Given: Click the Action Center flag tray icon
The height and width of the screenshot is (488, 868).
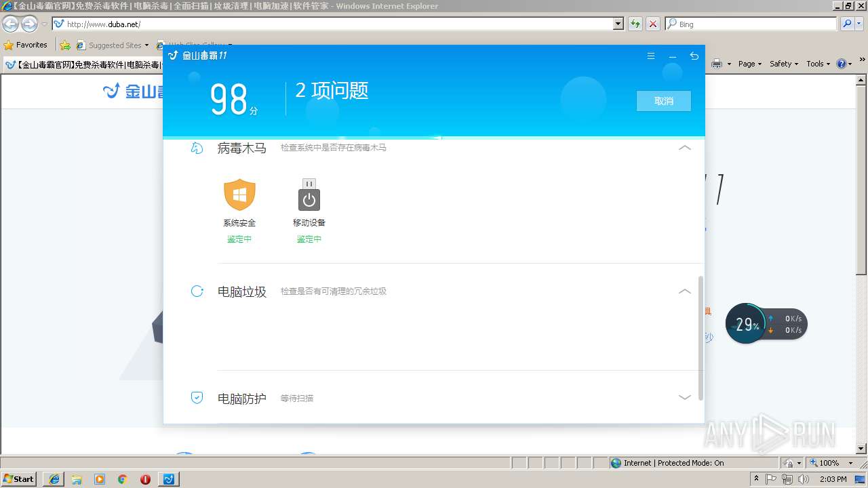Looking at the screenshot, I should 771,479.
